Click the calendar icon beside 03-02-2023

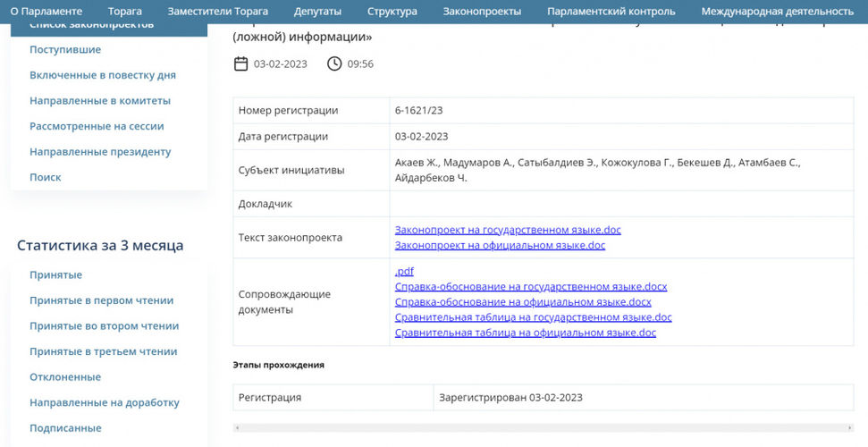pos(240,63)
